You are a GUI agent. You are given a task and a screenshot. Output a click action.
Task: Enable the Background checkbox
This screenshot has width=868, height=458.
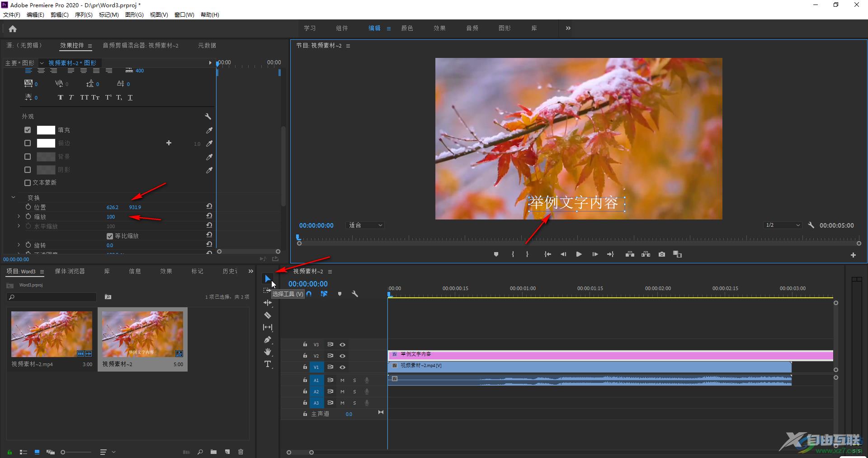(28, 157)
